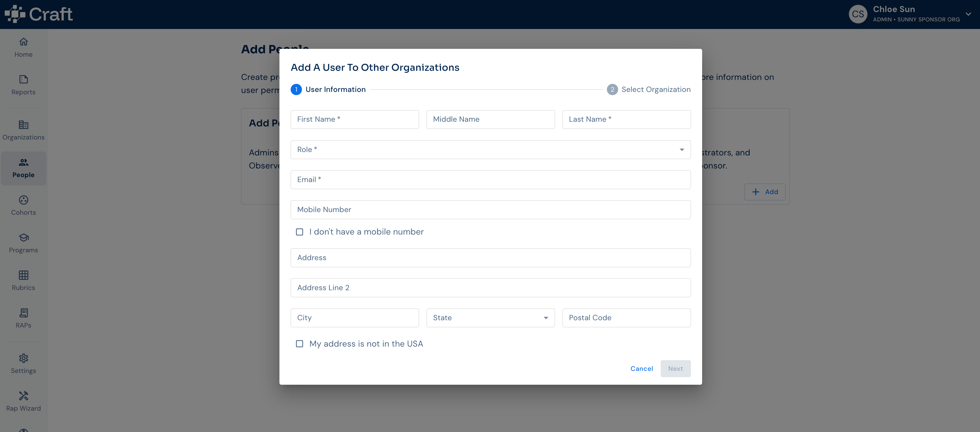Open the Rubrics menu label
Image resolution: width=980 pixels, height=432 pixels.
point(23,288)
